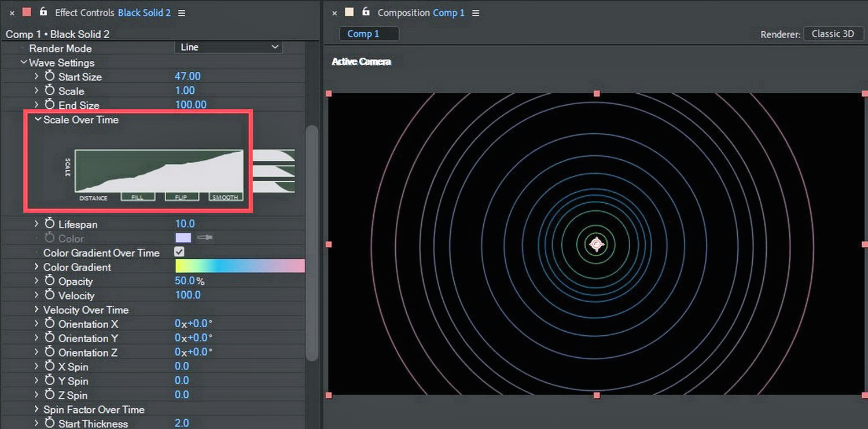Toggle the Z Spin stopwatch
The height and width of the screenshot is (429, 868).
coord(49,395)
